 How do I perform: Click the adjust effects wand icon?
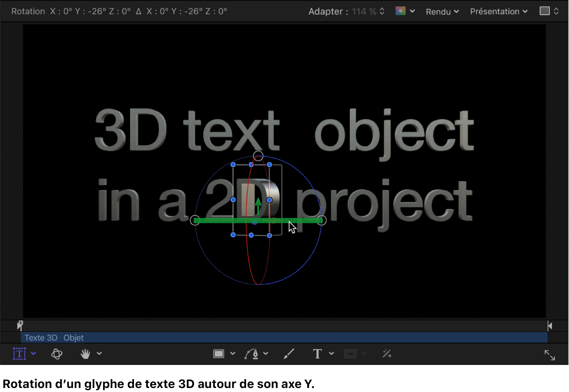tap(387, 354)
